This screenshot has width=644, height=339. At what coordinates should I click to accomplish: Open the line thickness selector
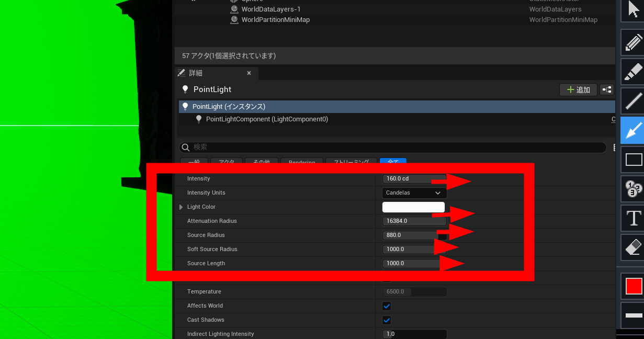pos(634,315)
